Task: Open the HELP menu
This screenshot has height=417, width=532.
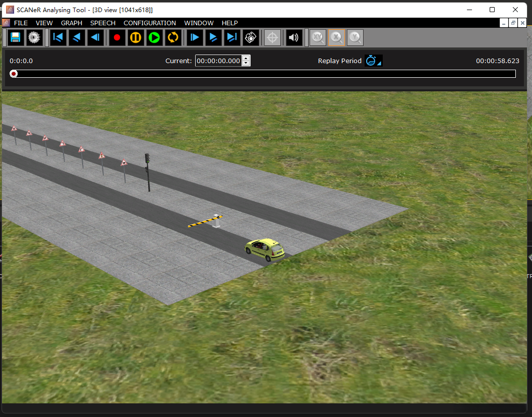Action: point(230,23)
